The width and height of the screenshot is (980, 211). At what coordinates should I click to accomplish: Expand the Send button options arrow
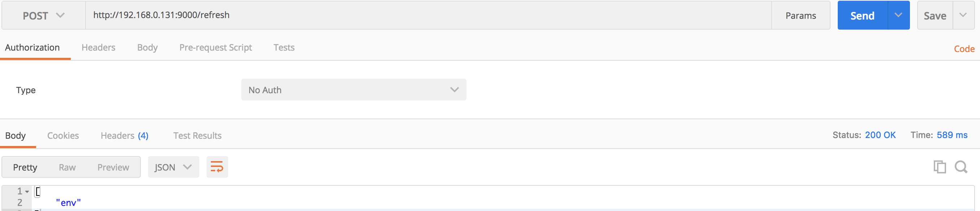point(898,15)
